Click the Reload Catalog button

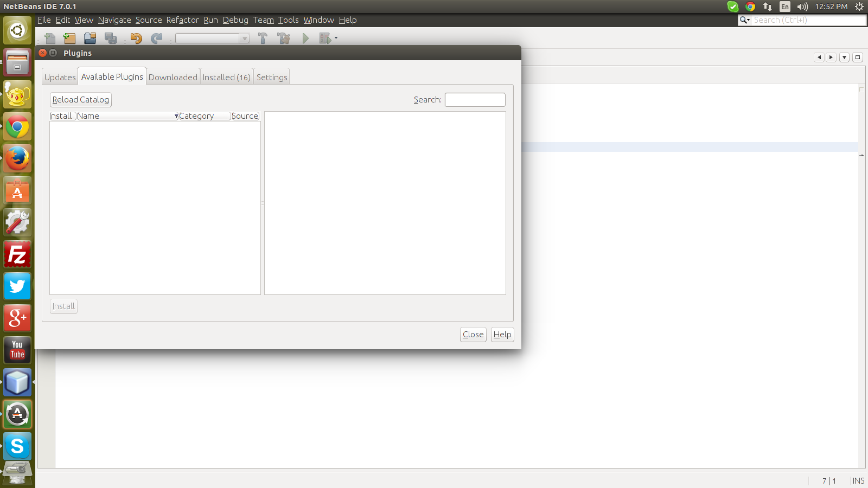click(x=81, y=100)
